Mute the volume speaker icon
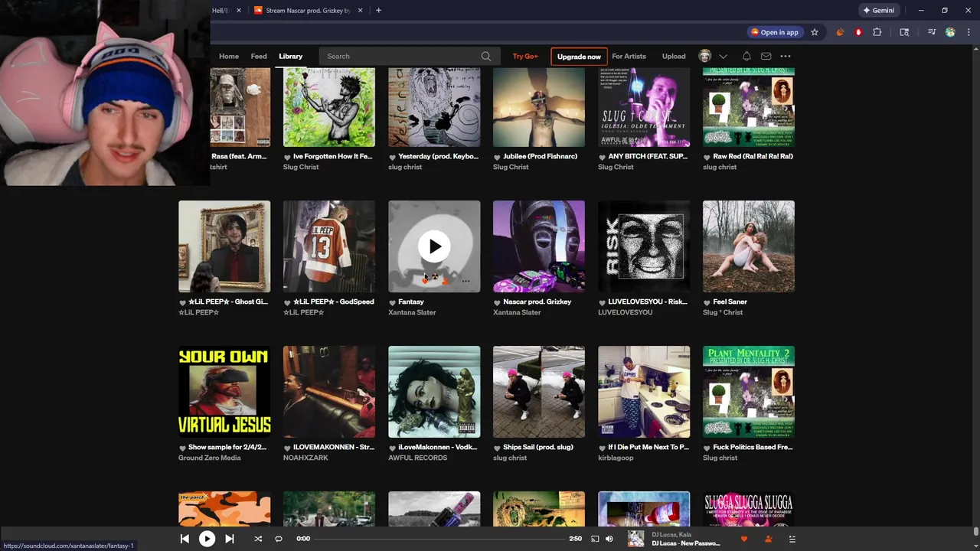 (609, 539)
